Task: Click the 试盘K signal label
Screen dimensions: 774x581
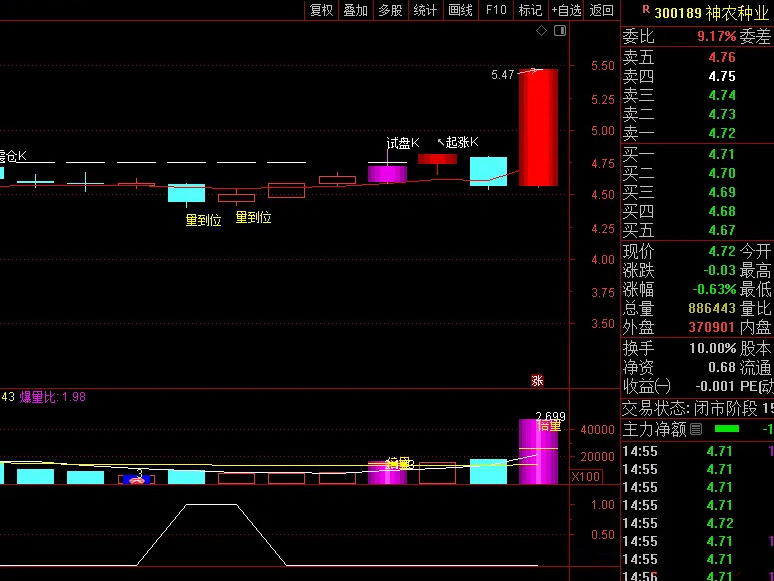Action: click(x=403, y=143)
